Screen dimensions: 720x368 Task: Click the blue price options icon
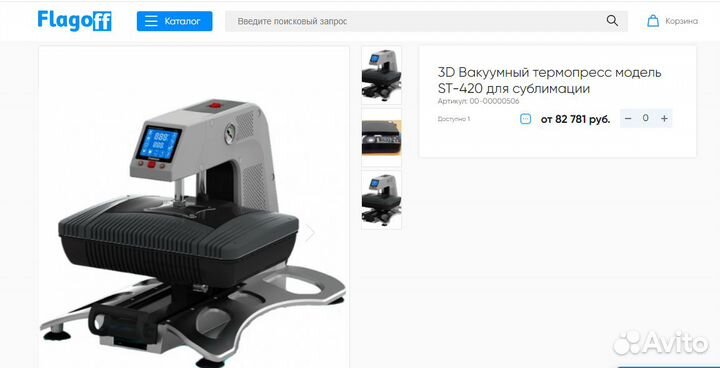click(525, 119)
